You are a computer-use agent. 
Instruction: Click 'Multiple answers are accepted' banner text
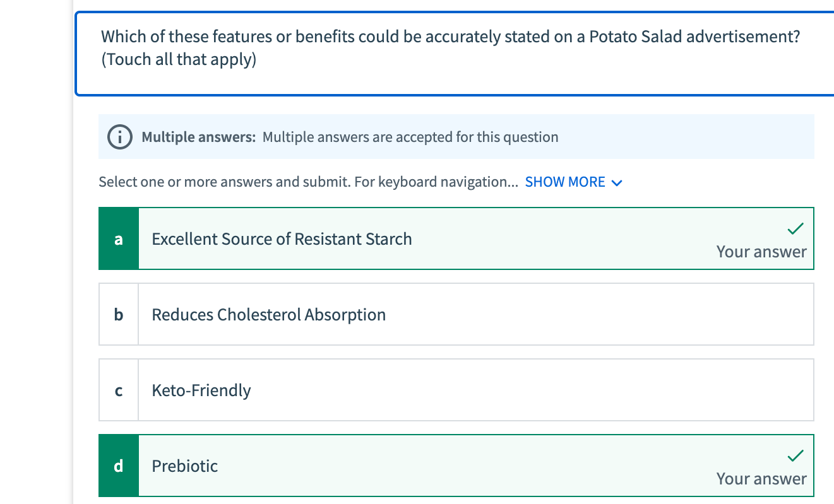tap(410, 137)
